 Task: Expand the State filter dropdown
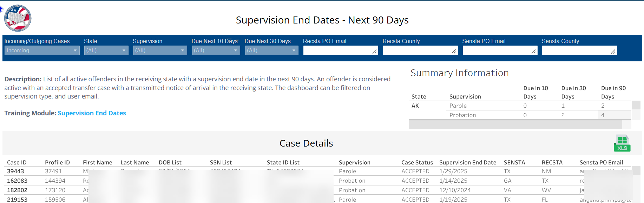(x=106, y=50)
